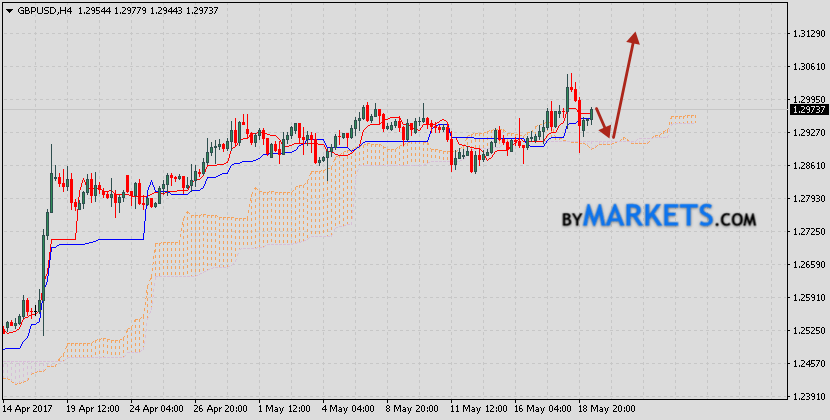
Task: Select the highest candle wick near 18 May
Action: coord(569,78)
